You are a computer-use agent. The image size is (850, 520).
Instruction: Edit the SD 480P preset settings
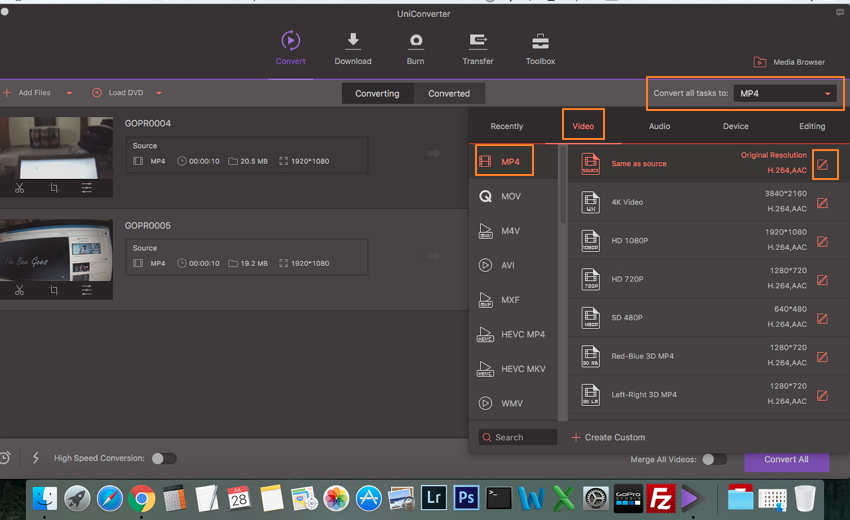click(822, 318)
